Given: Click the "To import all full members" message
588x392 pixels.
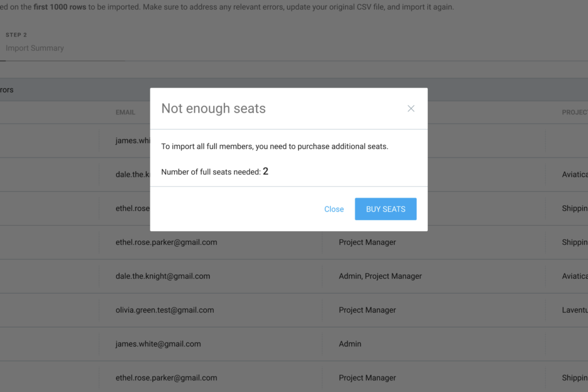Looking at the screenshot, I should click(x=274, y=147).
